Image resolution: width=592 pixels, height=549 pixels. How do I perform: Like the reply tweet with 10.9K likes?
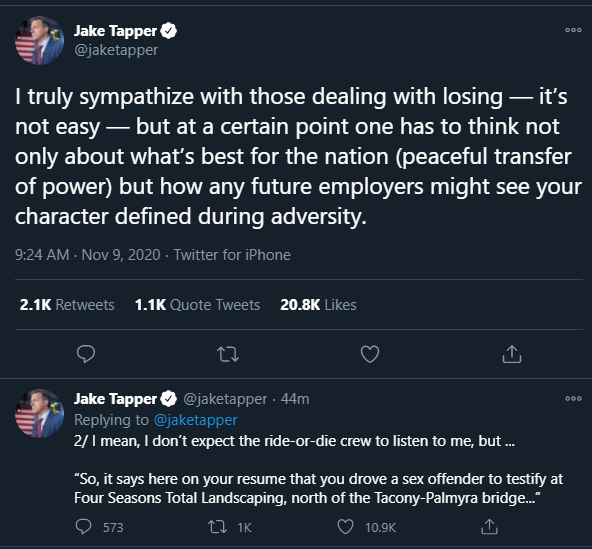point(345,527)
